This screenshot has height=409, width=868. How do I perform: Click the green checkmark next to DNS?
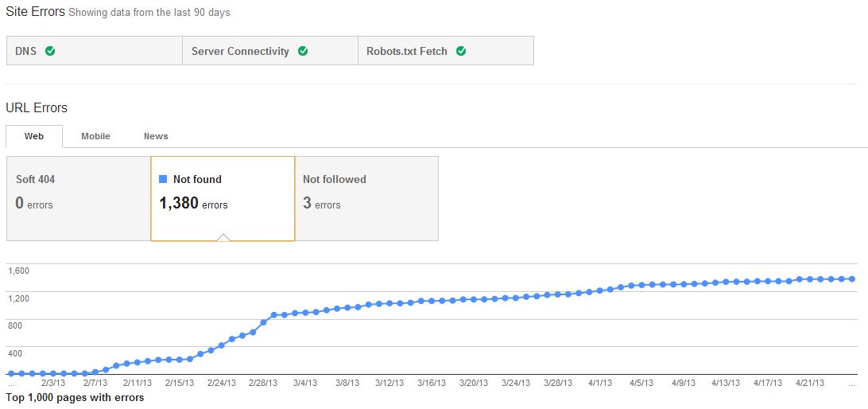click(50, 51)
